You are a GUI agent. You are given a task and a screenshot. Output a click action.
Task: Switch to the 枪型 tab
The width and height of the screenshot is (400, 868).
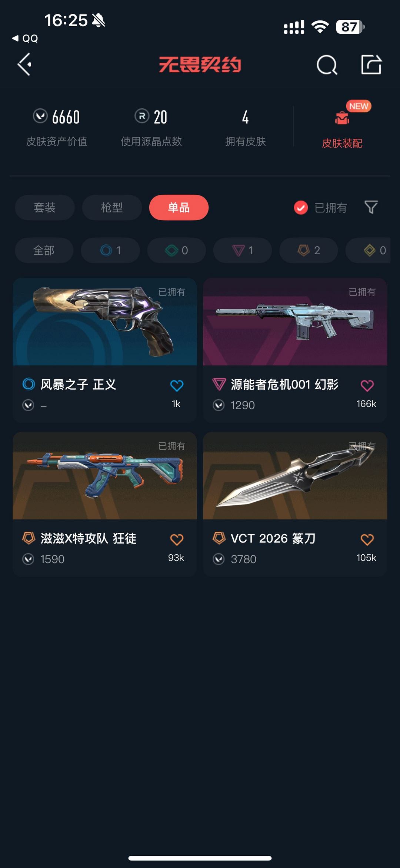click(112, 207)
